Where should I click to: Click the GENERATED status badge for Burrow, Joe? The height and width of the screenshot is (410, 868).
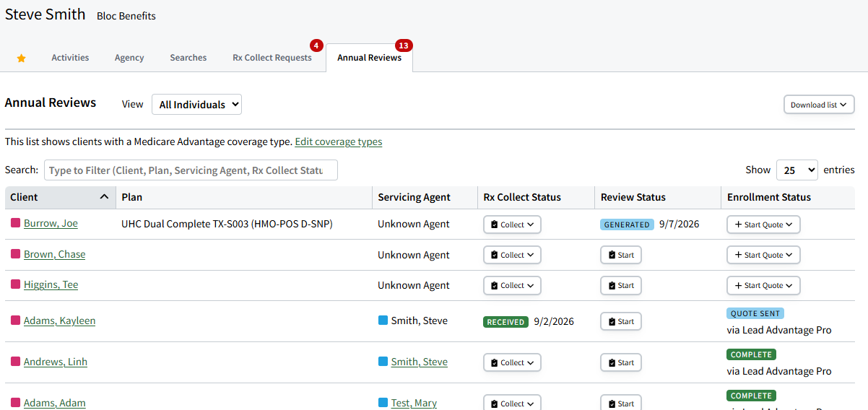pyautogui.click(x=627, y=224)
